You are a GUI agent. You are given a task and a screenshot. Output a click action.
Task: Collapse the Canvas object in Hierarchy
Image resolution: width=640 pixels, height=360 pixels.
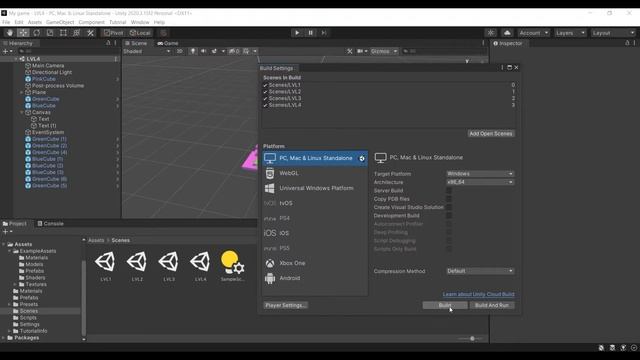tap(22, 112)
